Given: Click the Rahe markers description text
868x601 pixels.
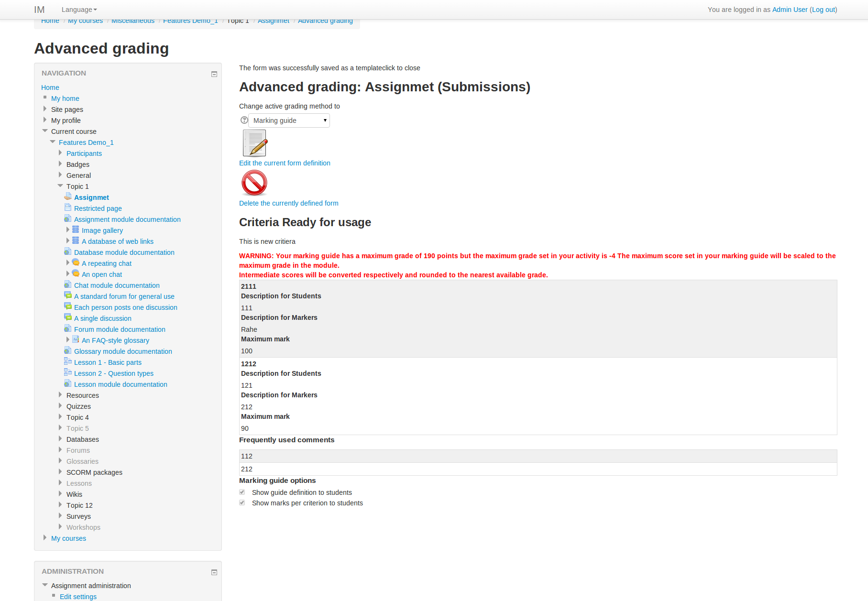Looking at the screenshot, I should pos(249,329).
